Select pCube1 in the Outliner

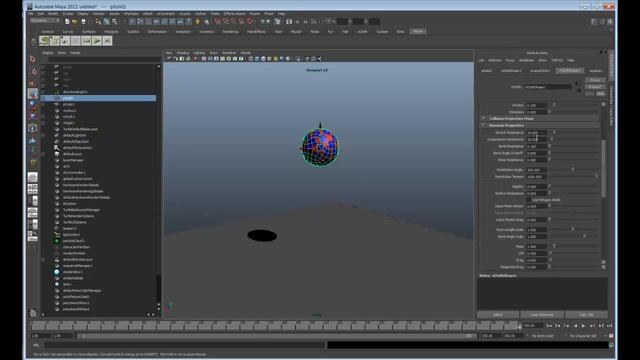tap(69, 104)
